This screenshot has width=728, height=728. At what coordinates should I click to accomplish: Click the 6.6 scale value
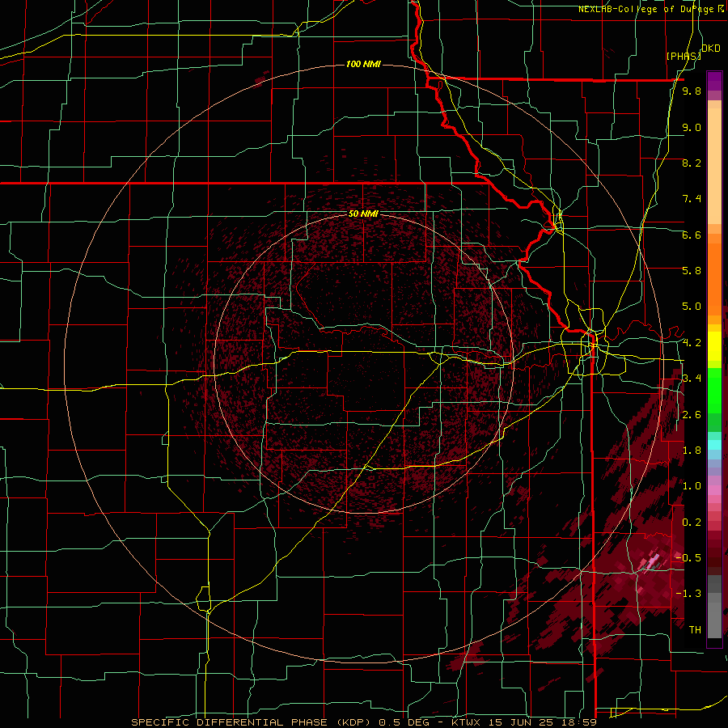click(x=692, y=235)
